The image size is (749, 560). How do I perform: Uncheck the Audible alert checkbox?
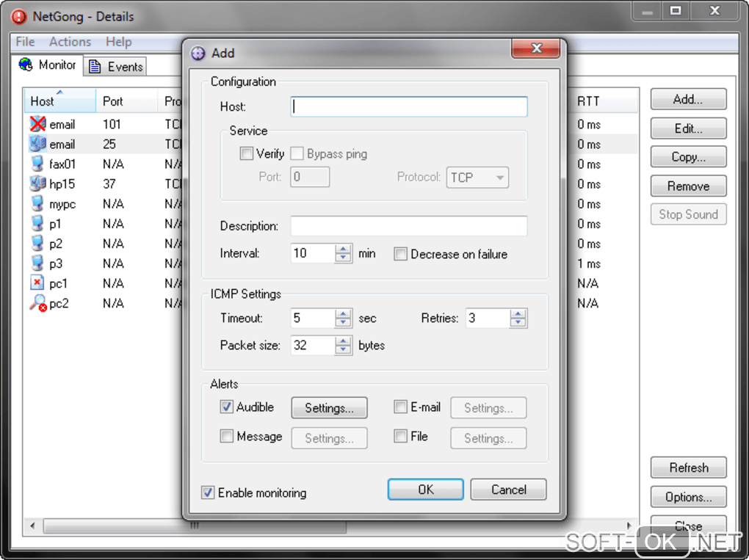tap(226, 407)
